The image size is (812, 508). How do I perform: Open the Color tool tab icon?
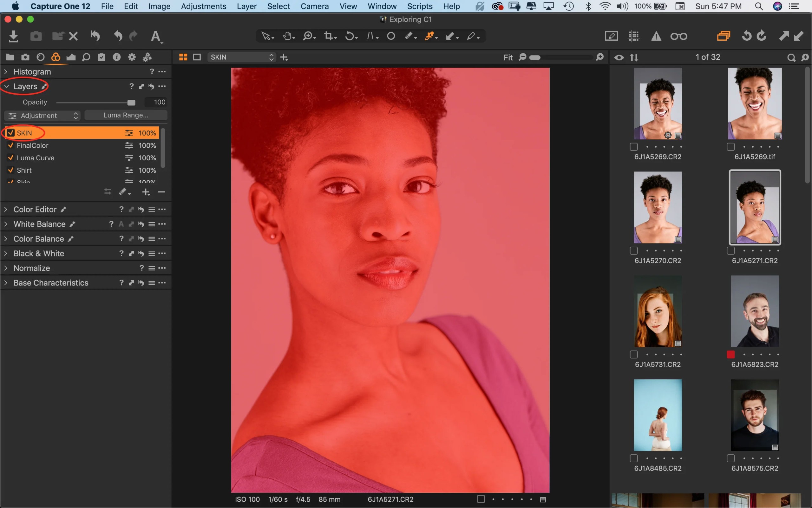pyautogui.click(x=56, y=57)
